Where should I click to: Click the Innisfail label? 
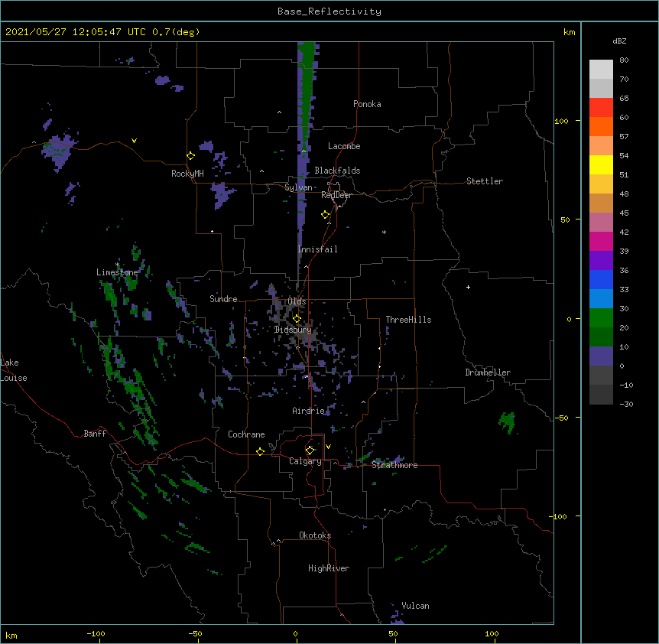click(x=317, y=249)
